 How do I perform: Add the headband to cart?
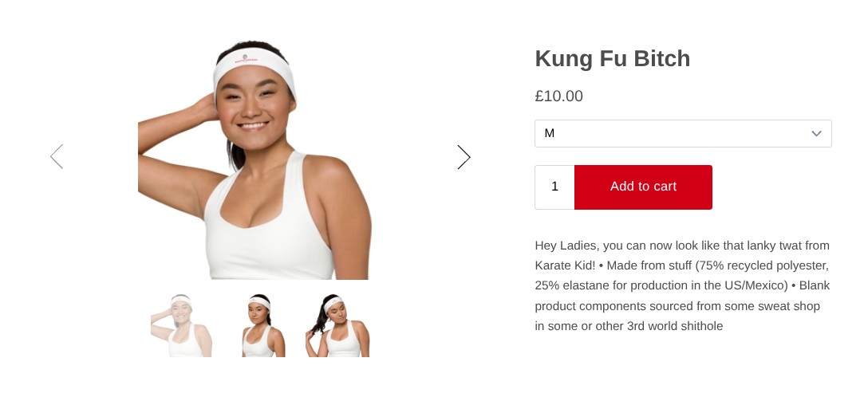(643, 187)
